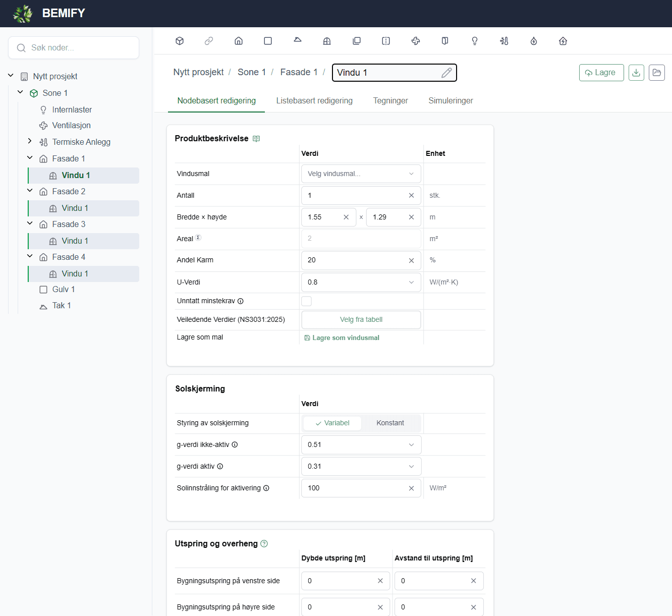Clear the Andel Karm value
This screenshot has width=672, height=616.
pyautogui.click(x=411, y=260)
